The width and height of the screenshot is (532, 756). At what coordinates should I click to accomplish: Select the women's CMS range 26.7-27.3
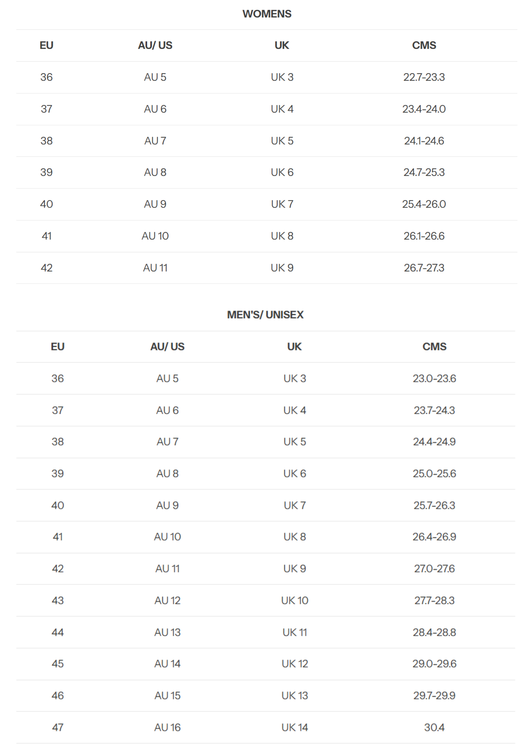[x=424, y=268]
